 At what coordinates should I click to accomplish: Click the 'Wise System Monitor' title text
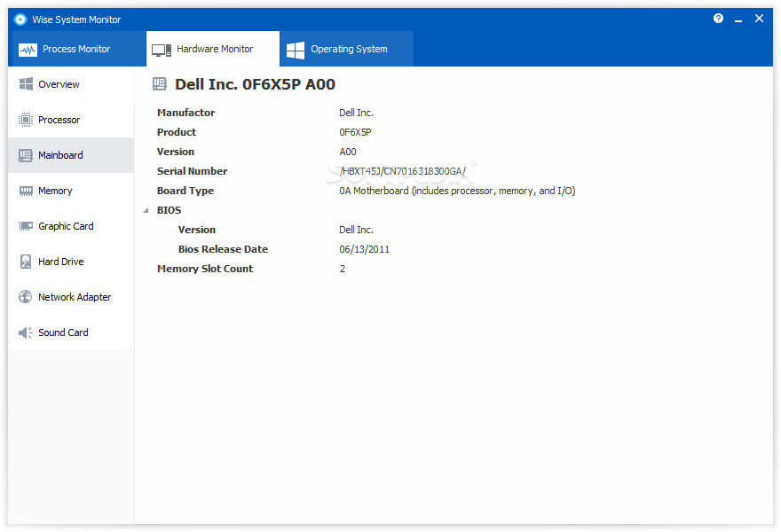(x=76, y=20)
